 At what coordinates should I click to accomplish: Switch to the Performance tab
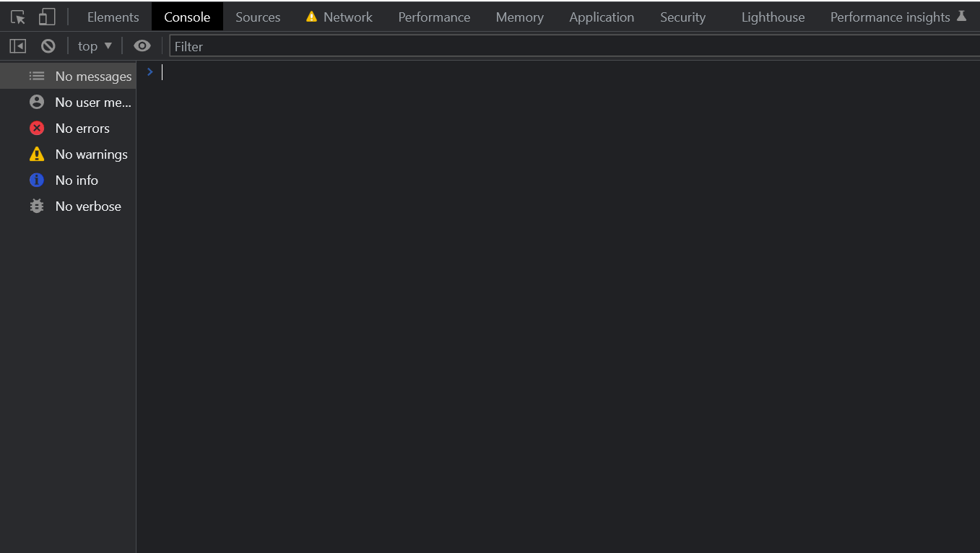(434, 17)
